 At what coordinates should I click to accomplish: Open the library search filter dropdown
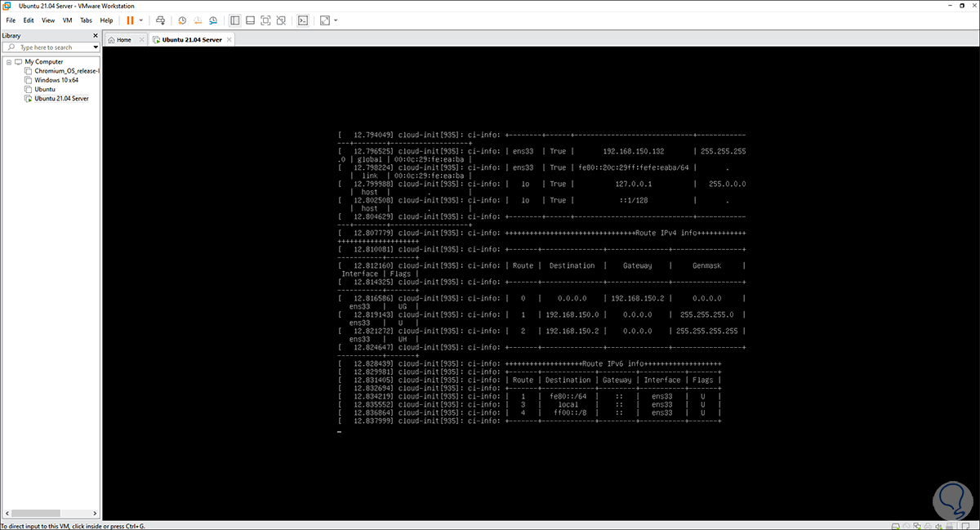[96, 47]
